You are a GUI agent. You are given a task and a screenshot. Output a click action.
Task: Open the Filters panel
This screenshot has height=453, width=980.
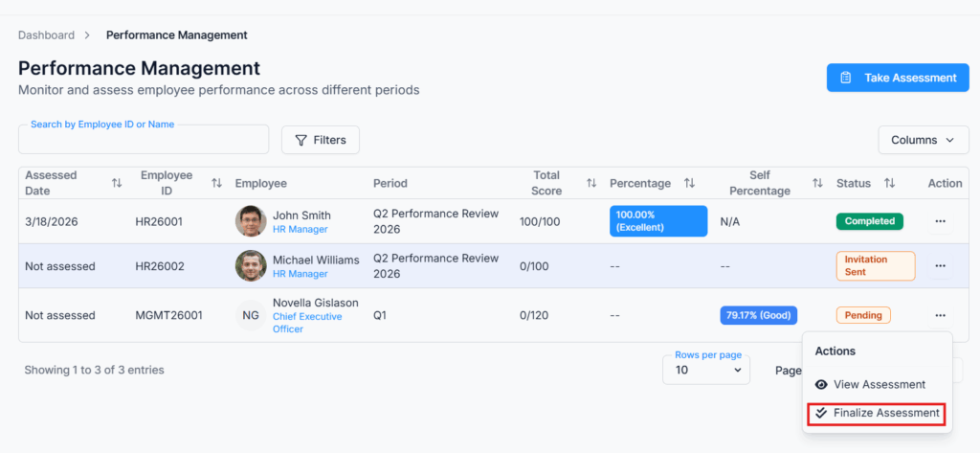click(x=321, y=140)
